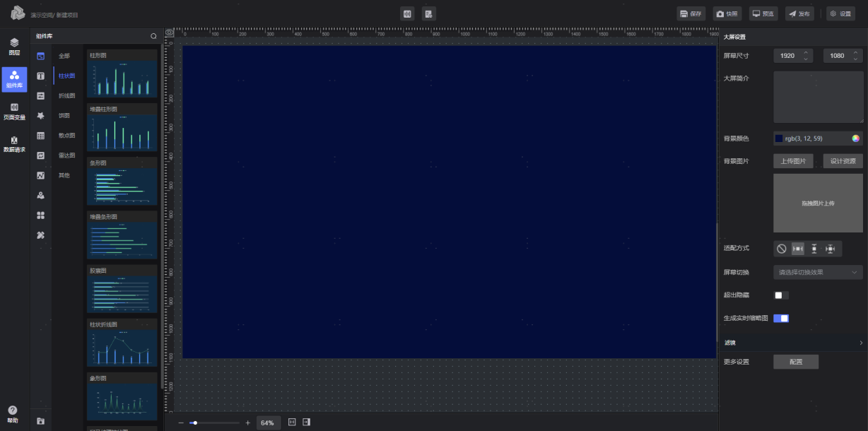Image resolution: width=868 pixels, height=431 pixels.
Task: Toggle the 超出隐藏 switch
Action: 781,295
